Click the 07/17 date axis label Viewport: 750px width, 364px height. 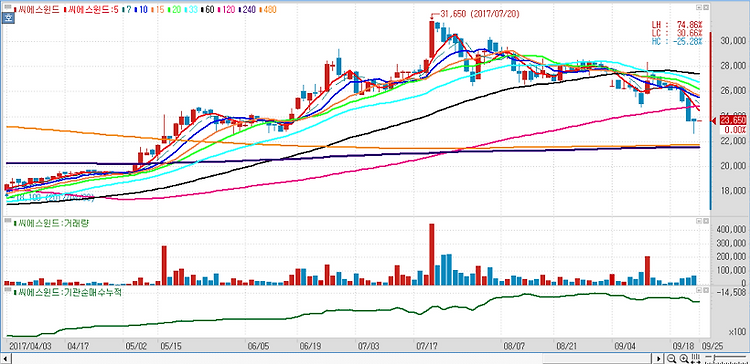click(428, 345)
